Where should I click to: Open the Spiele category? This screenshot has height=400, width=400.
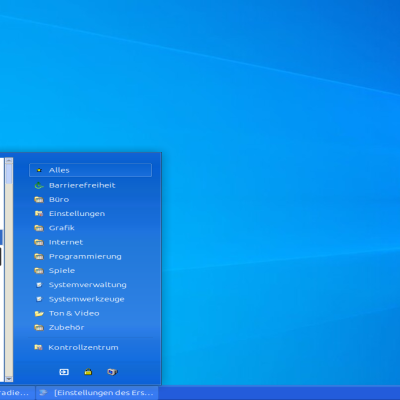pyautogui.click(x=90, y=270)
